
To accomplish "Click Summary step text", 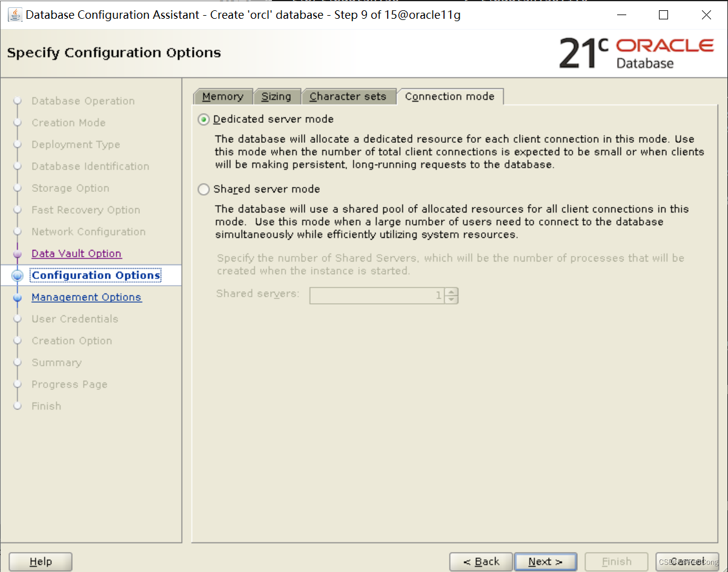I will pyautogui.click(x=56, y=363).
